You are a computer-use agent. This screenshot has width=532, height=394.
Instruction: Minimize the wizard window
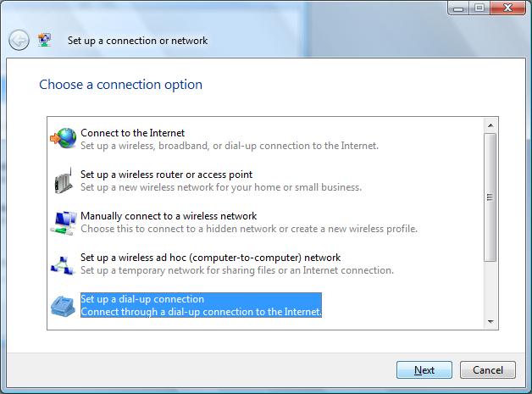458,8
